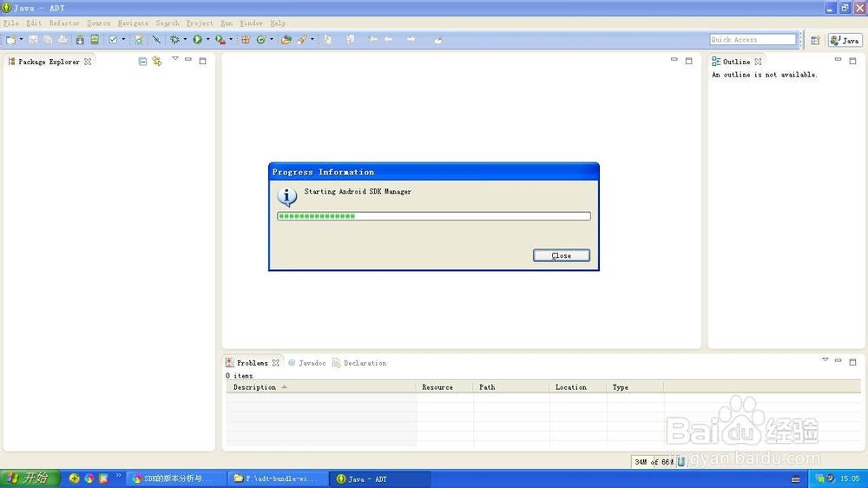Close the Outline view tab

(x=758, y=62)
